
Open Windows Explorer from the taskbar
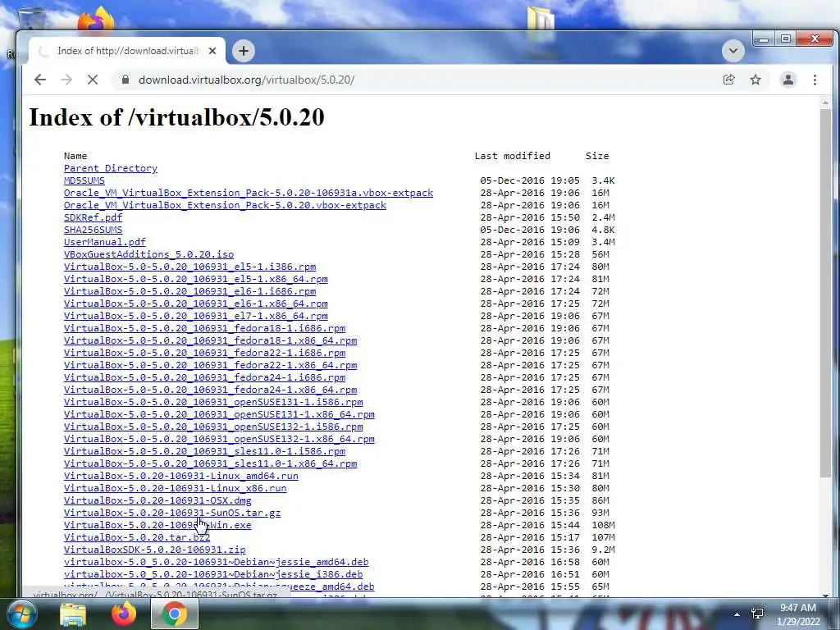tap(73, 614)
